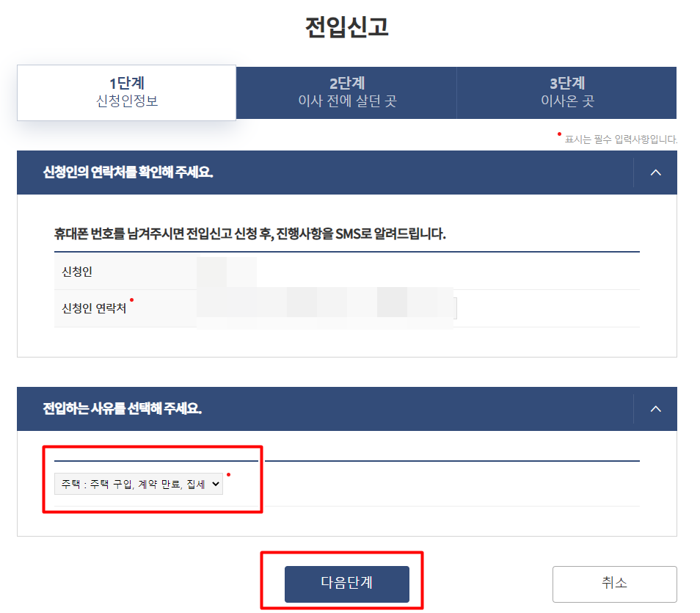The height and width of the screenshot is (613, 700).
Task: Select the 신청인 연락처 row label
Action: (94, 308)
